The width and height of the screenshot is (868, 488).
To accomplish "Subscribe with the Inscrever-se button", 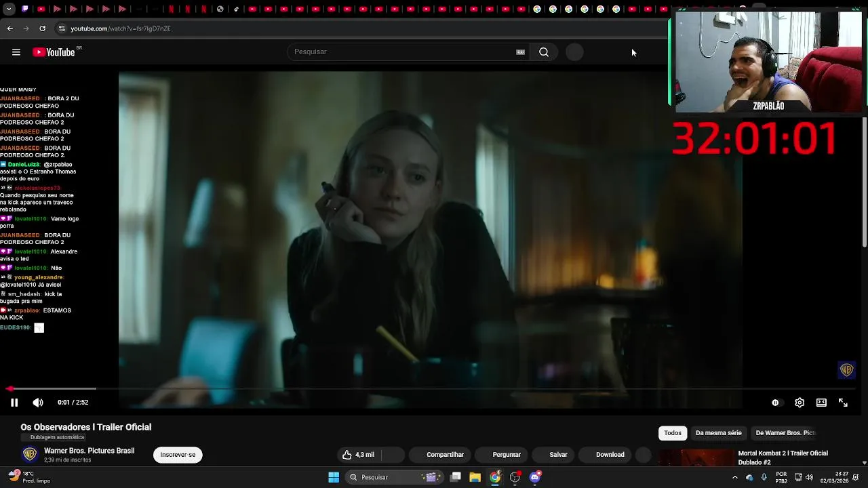I will tap(178, 455).
